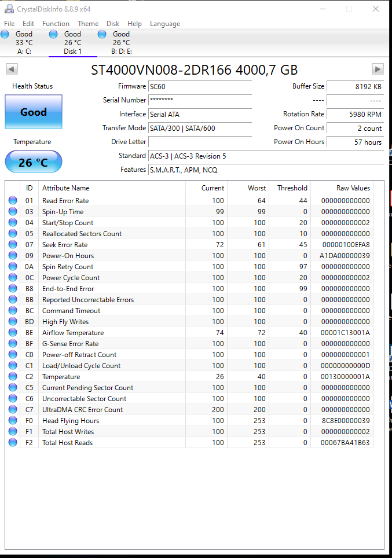
Task: Click the Threshold column header
Action: [x=290, y=188]
